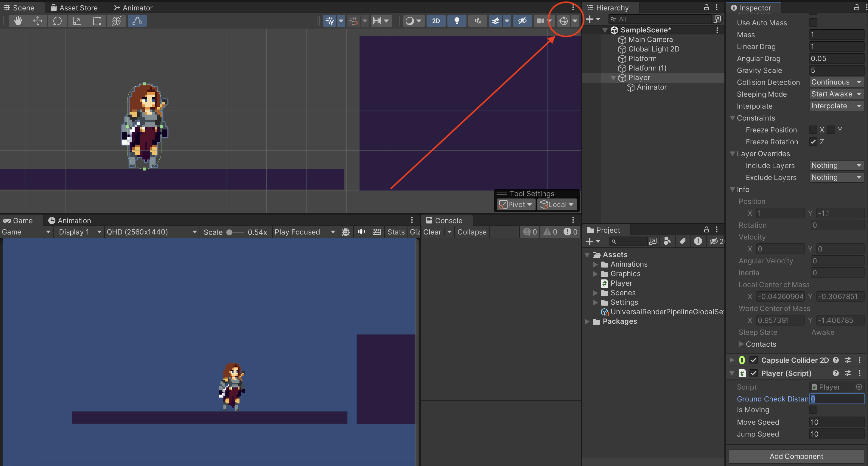Click the Hierarchy lock icon
This screenshot has height=466, width=868.
coord(706,7)
